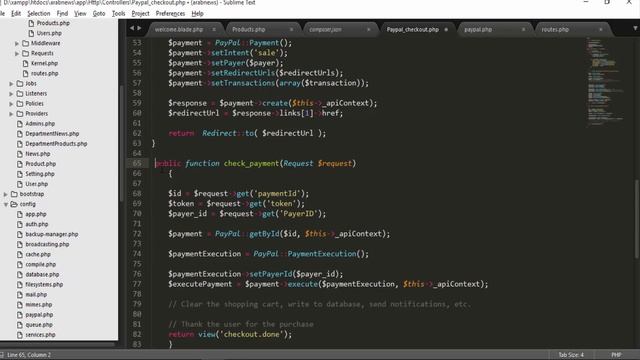Open User.php in the sidebar

tap(36, 184)
